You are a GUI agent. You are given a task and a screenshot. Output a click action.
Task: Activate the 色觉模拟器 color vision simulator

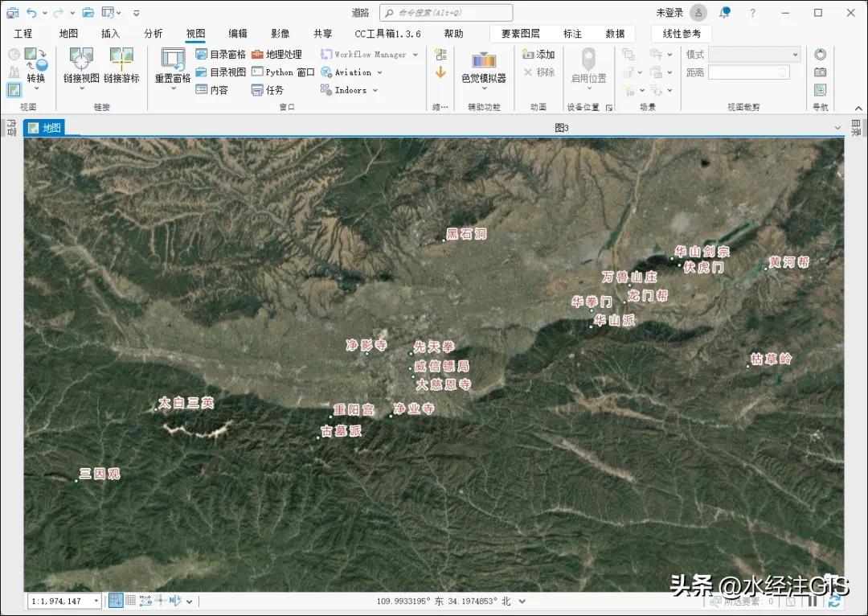point(484,68)
